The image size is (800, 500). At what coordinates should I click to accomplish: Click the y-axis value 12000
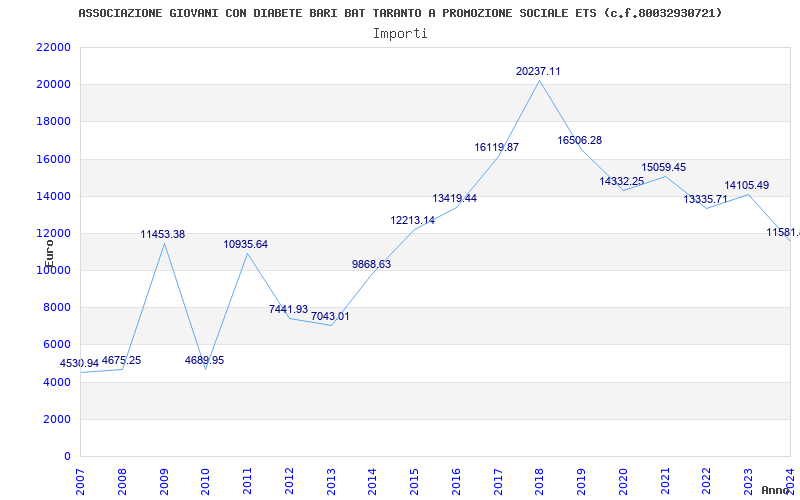(53, 234)
